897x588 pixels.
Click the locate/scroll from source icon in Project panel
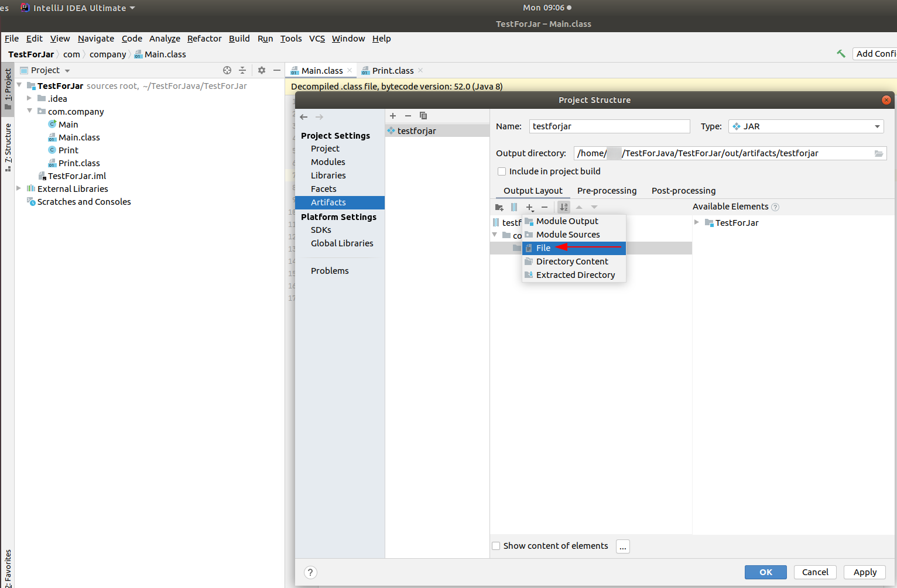[227, 70]
